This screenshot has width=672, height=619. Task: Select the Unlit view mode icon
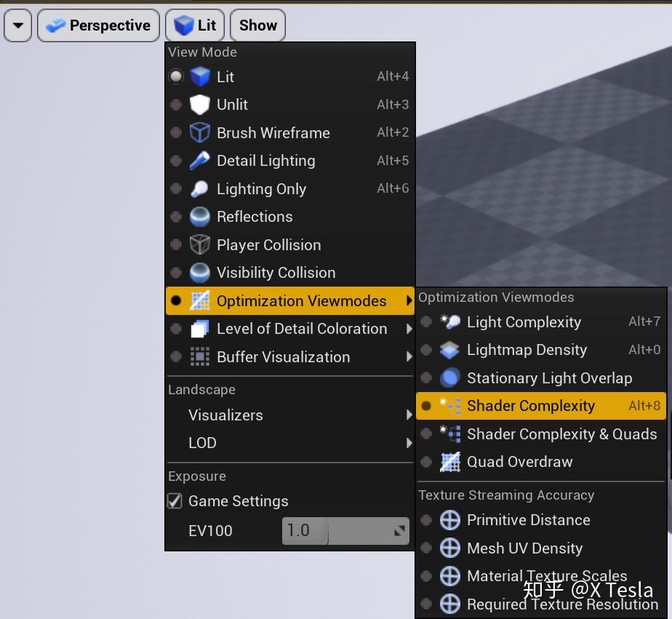point(199,104)
